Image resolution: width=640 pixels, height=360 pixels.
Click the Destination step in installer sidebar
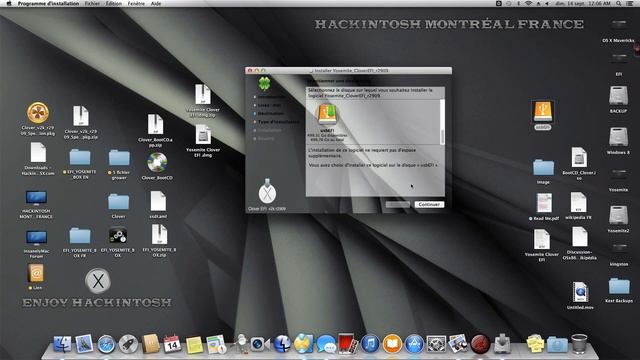pos(271,113)
